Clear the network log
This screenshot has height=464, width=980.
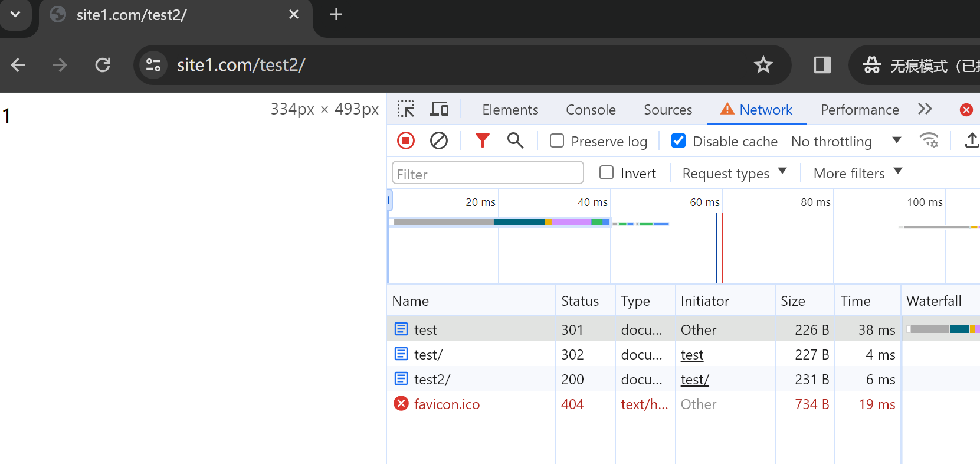point(438,140)
